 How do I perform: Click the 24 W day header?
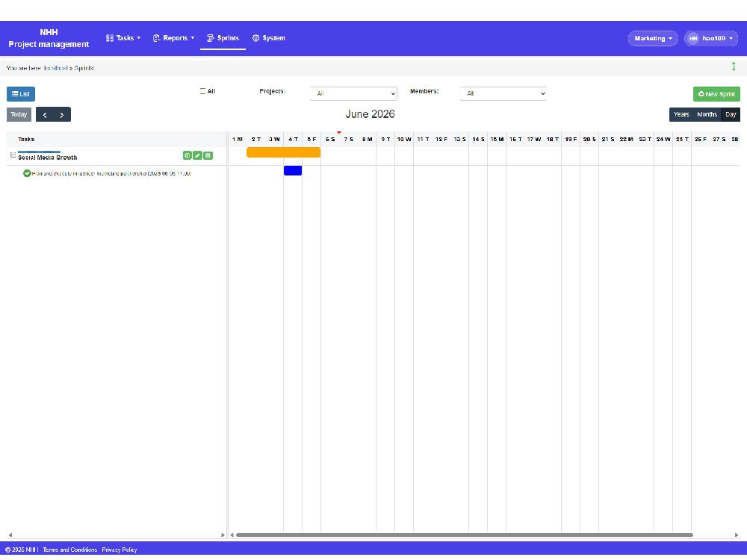point(663,140)
